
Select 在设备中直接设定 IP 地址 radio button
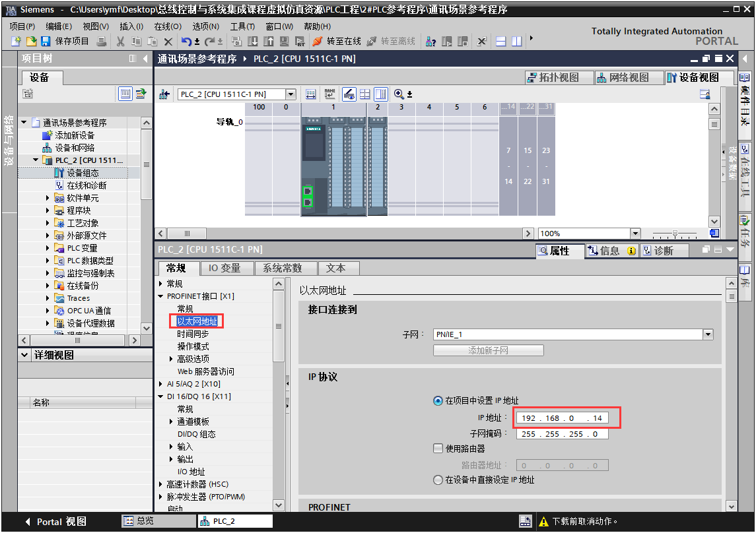coord(438,480)
